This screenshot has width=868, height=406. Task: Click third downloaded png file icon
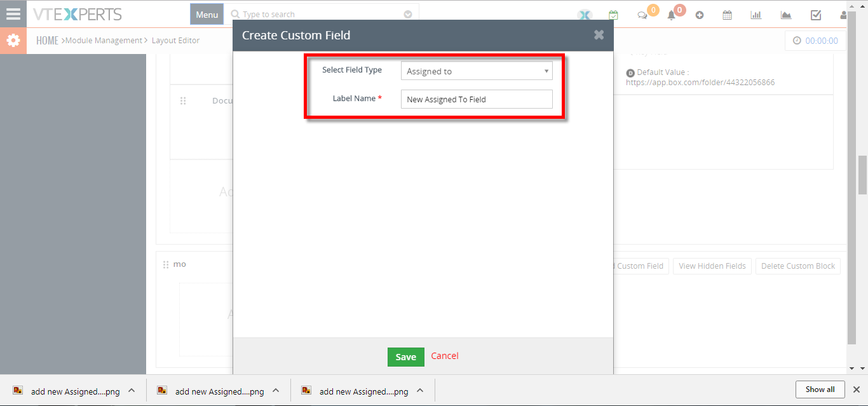306,390
